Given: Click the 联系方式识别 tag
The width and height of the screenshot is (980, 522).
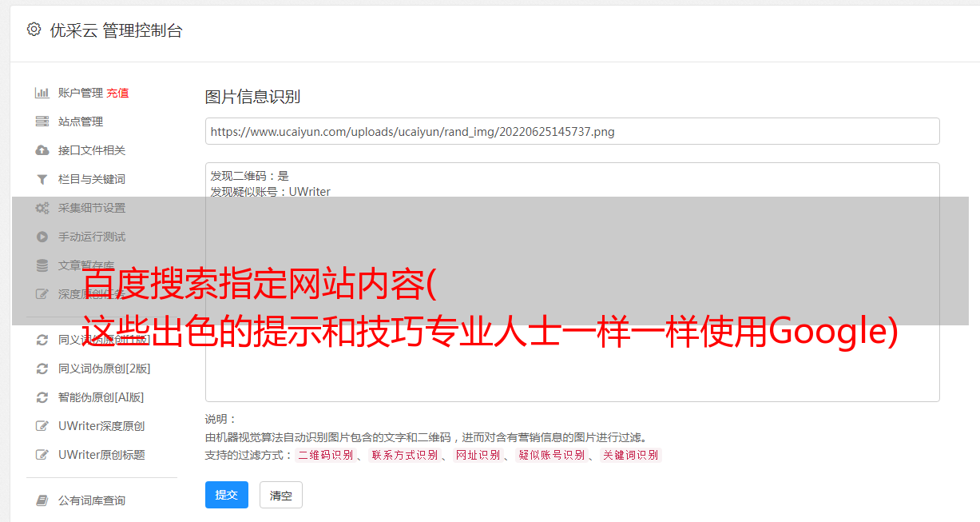Looking at the screenshot, I should point(404,455).
